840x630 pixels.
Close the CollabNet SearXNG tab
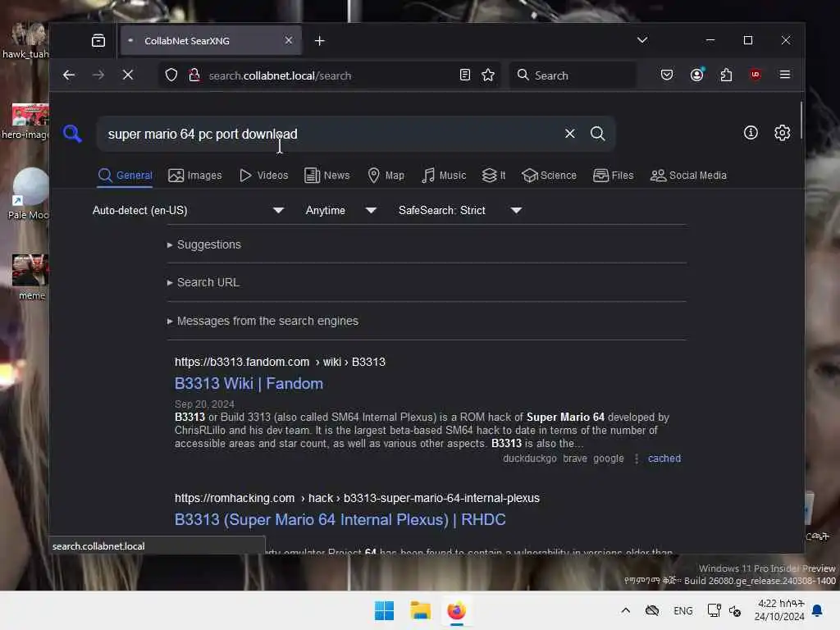[x=288, y=41]
